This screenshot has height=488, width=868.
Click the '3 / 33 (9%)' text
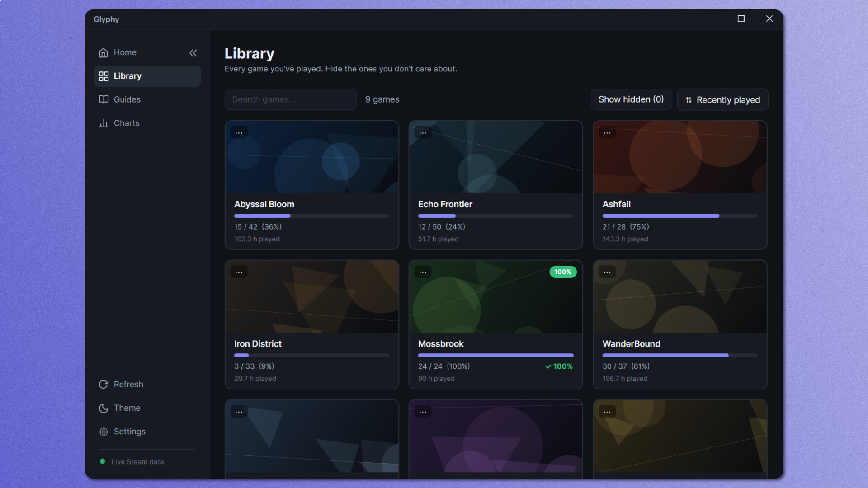[x=254, y=366]
